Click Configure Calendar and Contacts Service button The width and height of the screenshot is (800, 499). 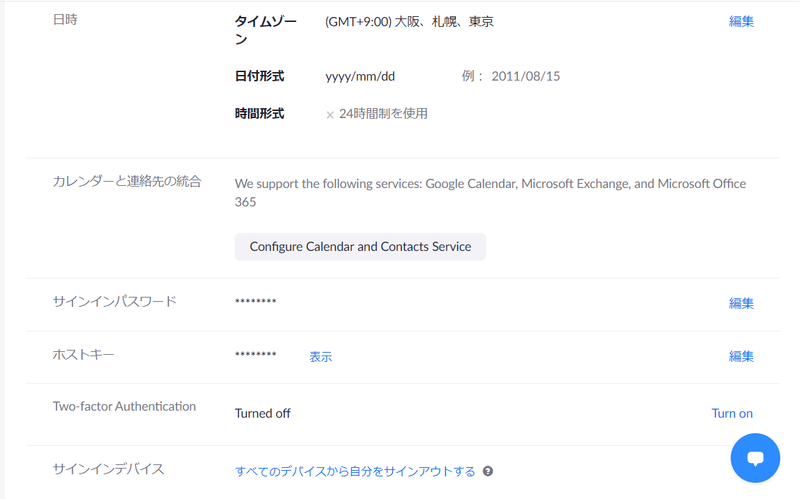(x=360, y=247)
